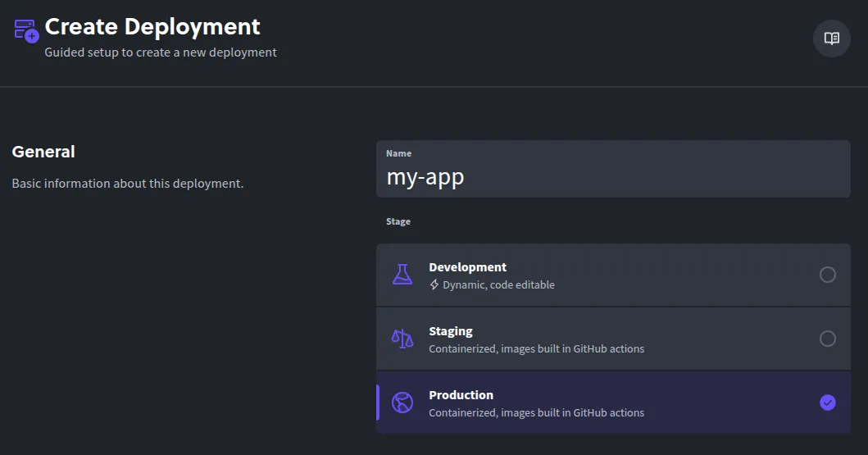The height and width of the screenshot is (455, 868).
Task: Click the "Dynamic, code editable" description text
Action: click(x=498, y=285)
